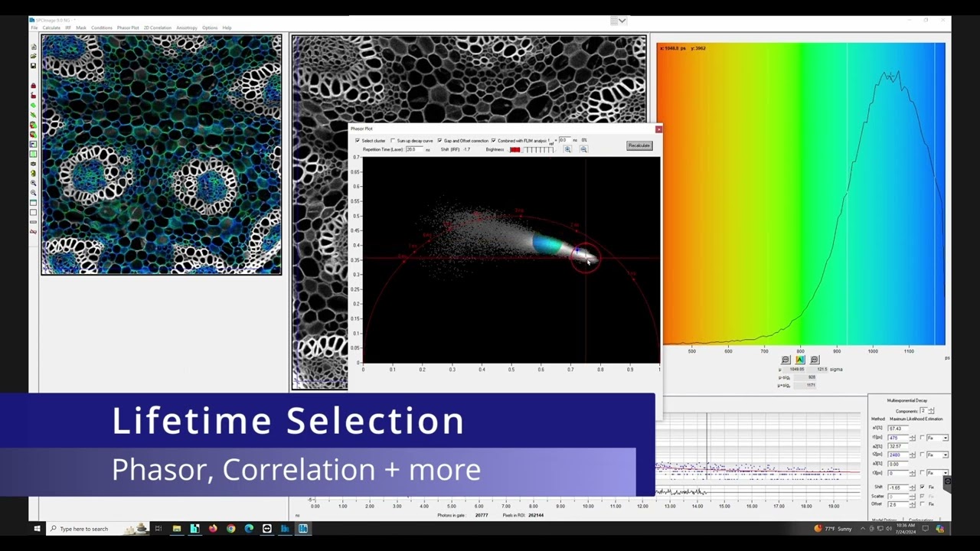Viewport: 980px width, 551px height.
Task: Click the floppy disk save icon
Action: 34,66
